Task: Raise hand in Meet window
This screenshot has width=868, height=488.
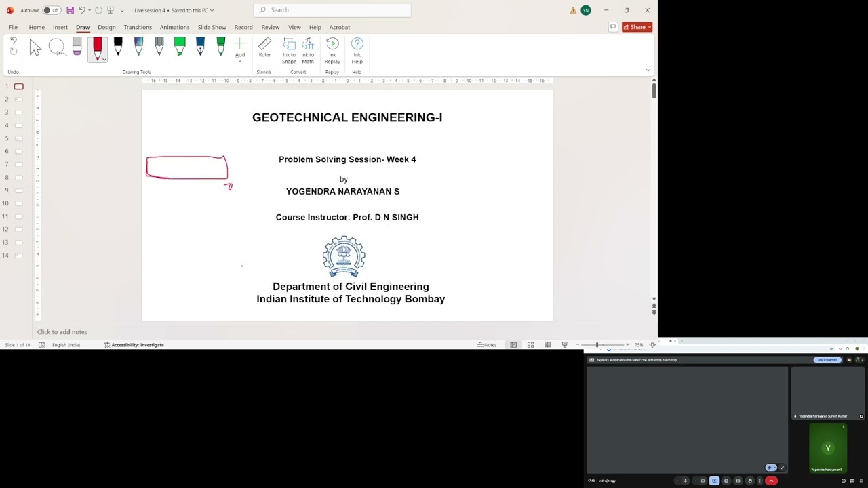Action: click(x=749, y=481)
